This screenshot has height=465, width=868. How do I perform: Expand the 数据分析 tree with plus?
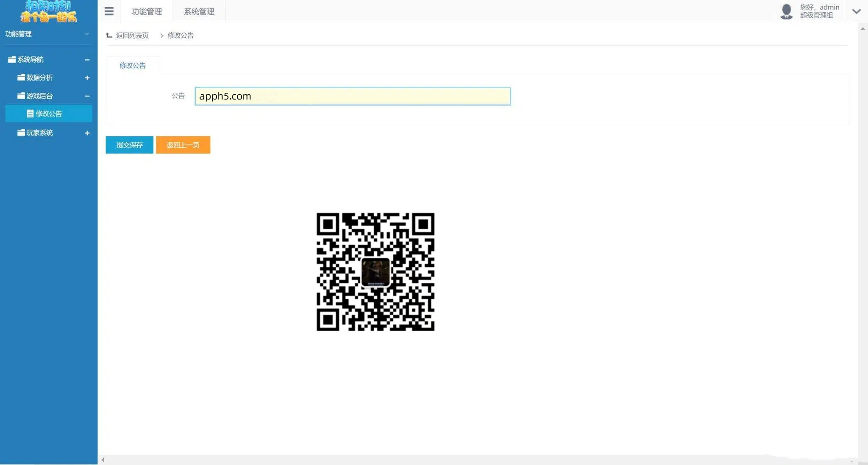click(x=87, y=78)
